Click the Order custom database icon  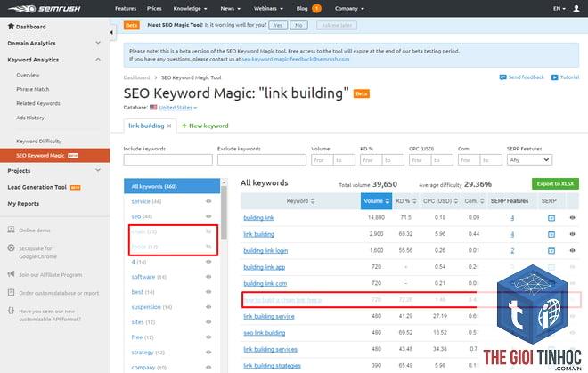[12, 292]
